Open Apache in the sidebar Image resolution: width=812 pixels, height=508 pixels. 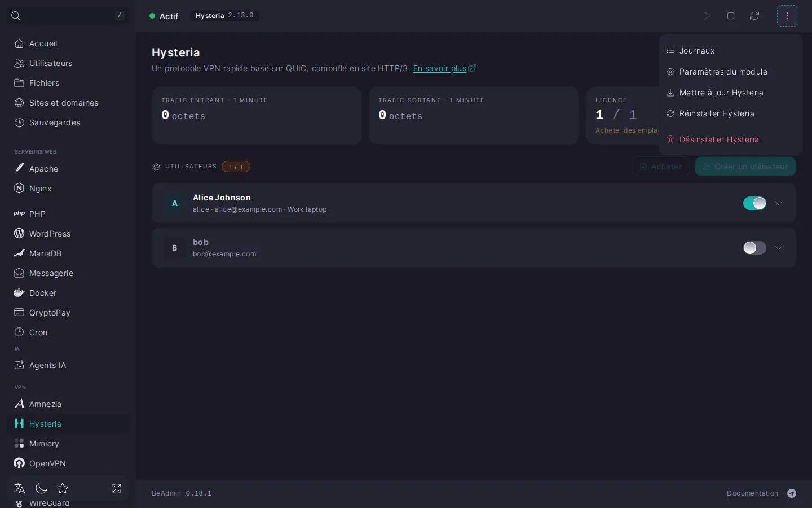[x=68, y=169]
